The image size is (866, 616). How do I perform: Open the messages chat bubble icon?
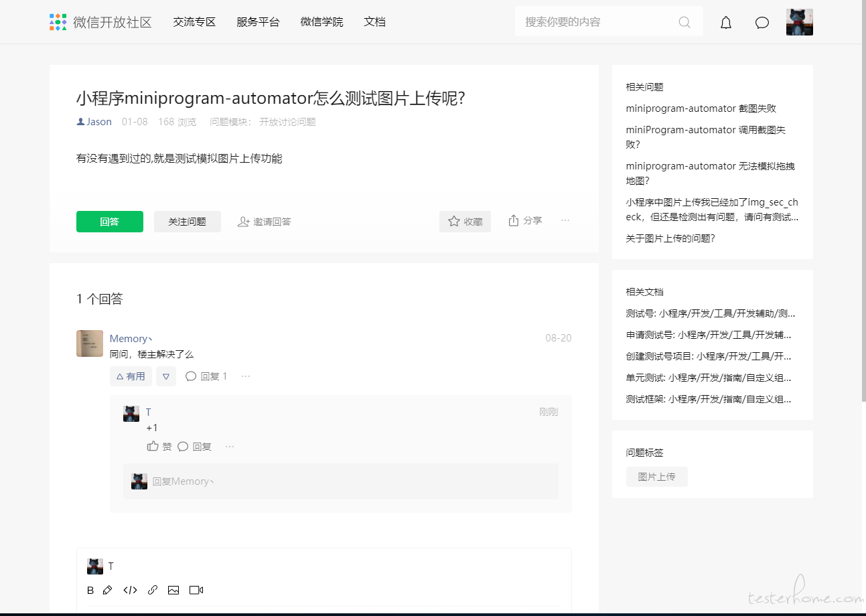(762, 23)
